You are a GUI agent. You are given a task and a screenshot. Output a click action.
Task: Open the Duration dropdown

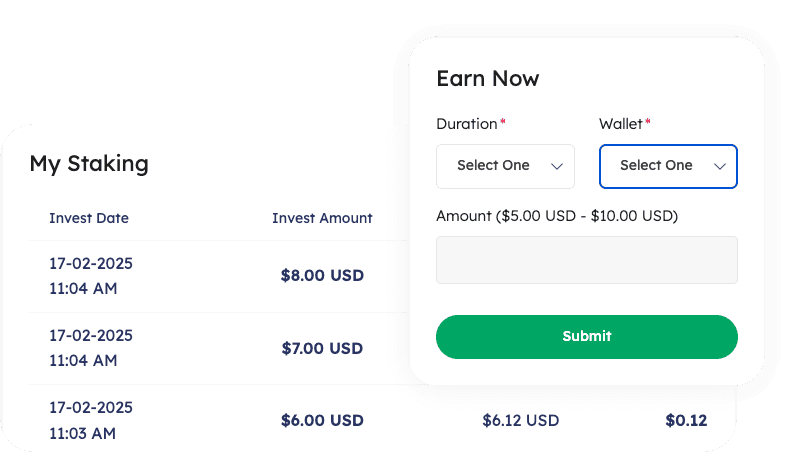(x=505, y=166)
